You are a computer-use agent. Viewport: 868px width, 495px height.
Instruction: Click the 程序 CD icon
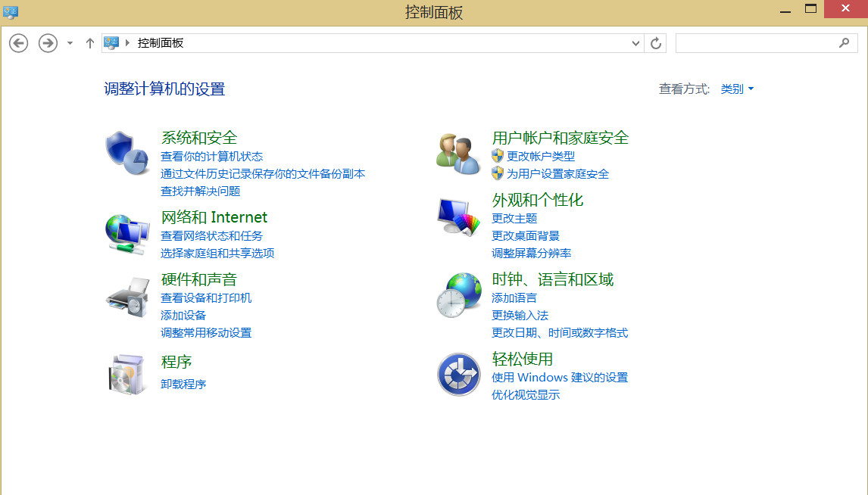[127, 374]
